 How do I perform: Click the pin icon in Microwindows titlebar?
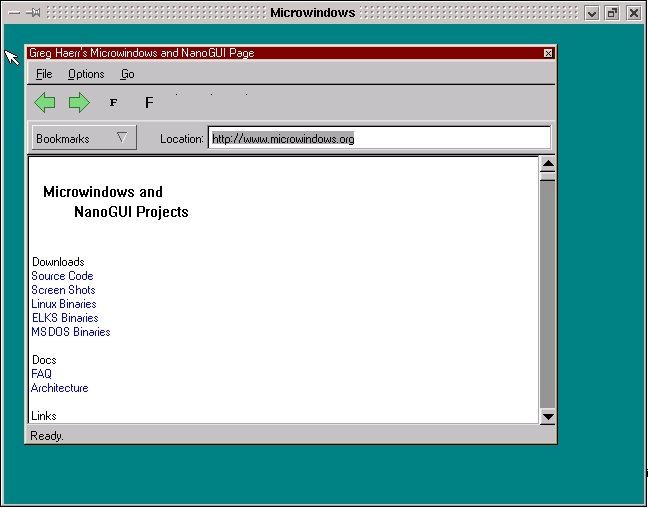33,13
